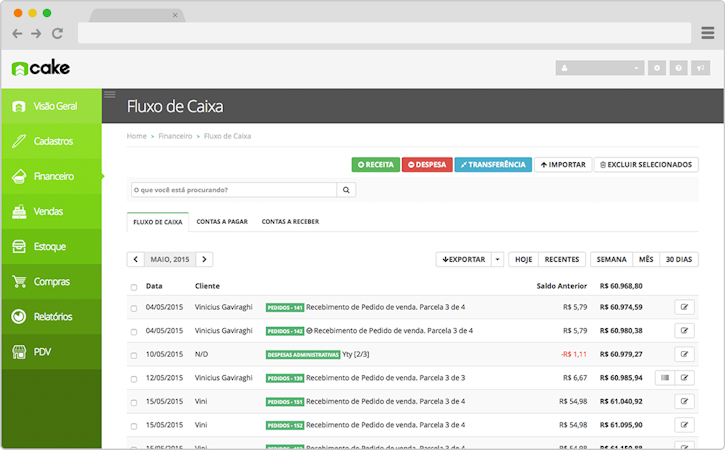Screen dimensions: 725x450
Task: Select the PEDIDOS-141 row checkbox
Action: tap(134, 308)
